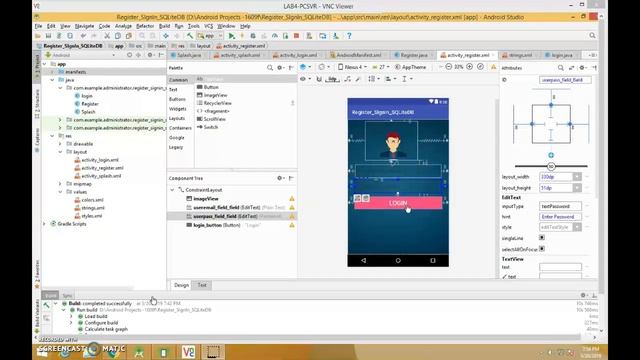Click warning icon next to login_button row
Screen dimensions: 640x360
[292, 225]
